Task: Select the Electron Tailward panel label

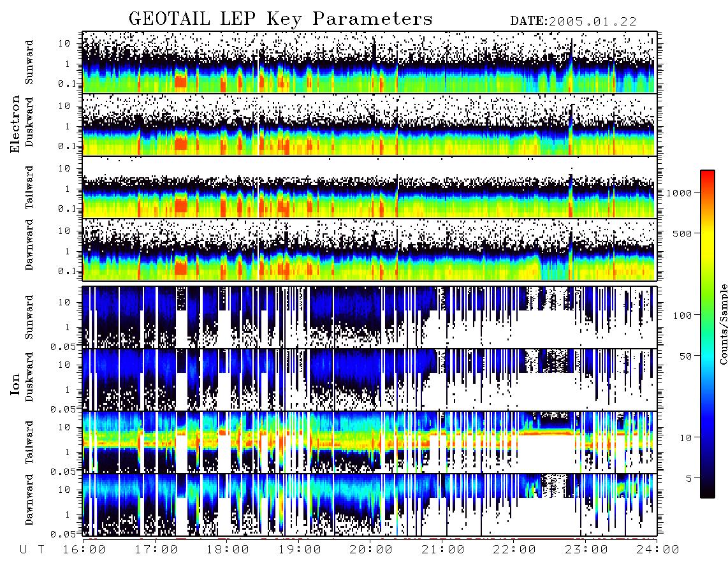Action: pos(29,187)
